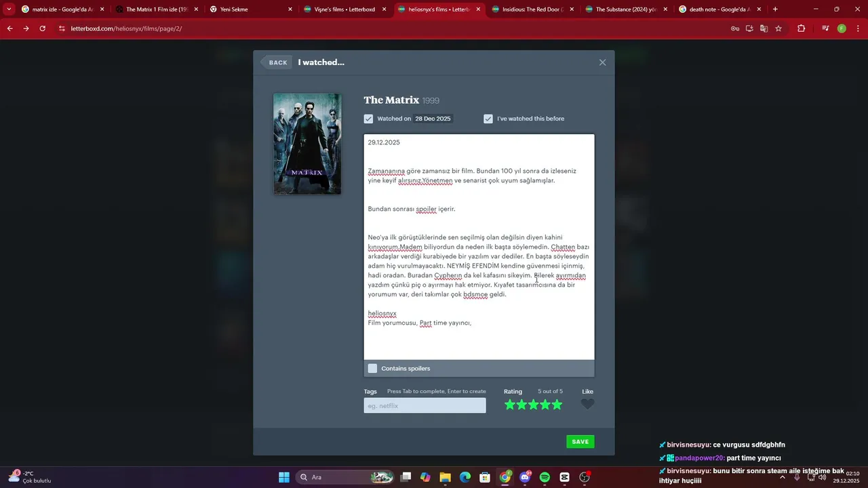Screen dimensions: 868x488
Task: Click the BACK arrow button in dialog
Action: click(x=277, y=62)
